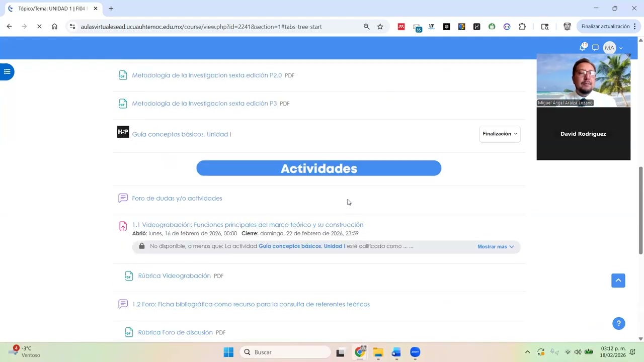This screenshot has height=362, width=644.
Task: Open mail extension with 35 badge
Action: [417, 27]
